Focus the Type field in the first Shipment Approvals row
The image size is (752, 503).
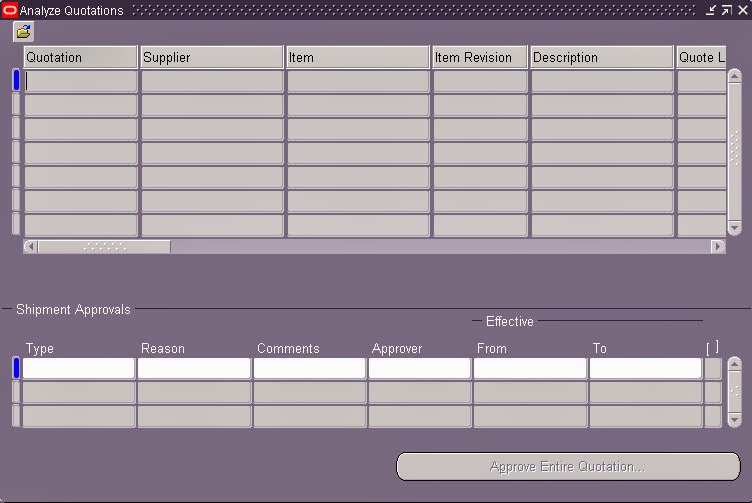[79, 368]
